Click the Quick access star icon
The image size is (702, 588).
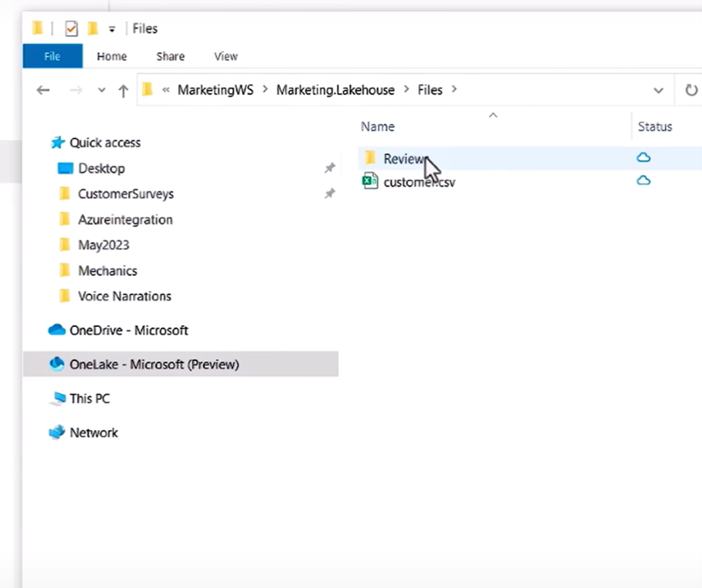57,142
